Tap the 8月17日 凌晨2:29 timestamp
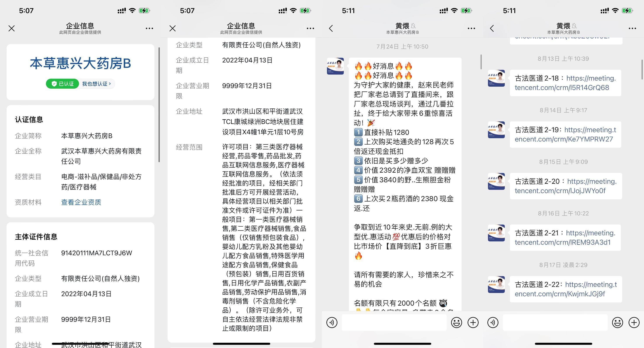This screenshot has width=644, height=348. (563, 265)
